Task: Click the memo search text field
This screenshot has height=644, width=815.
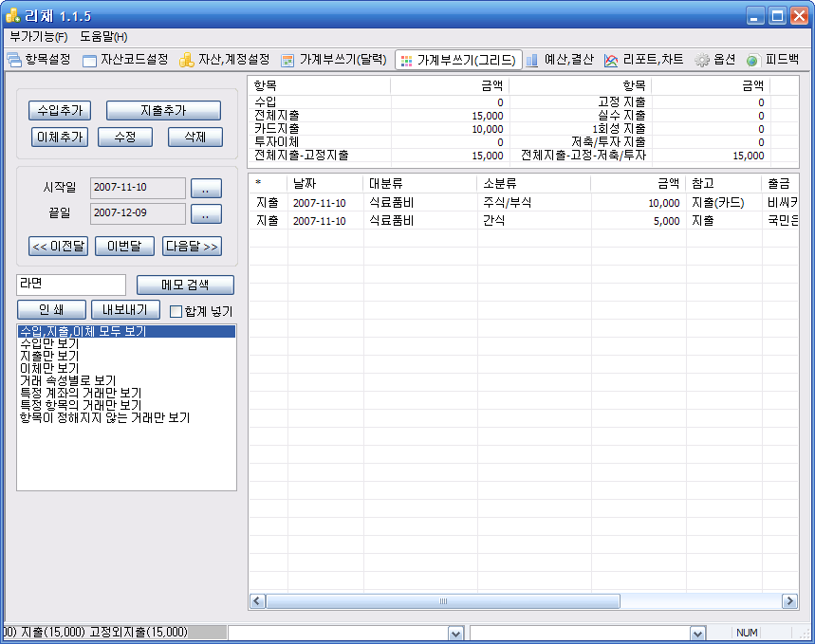Action: click(71, 285)
